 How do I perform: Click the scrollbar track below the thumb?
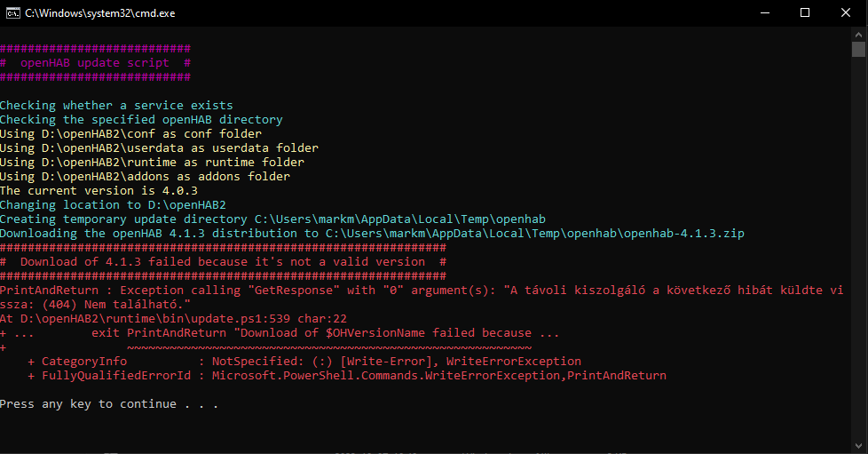tap(858, 267)
